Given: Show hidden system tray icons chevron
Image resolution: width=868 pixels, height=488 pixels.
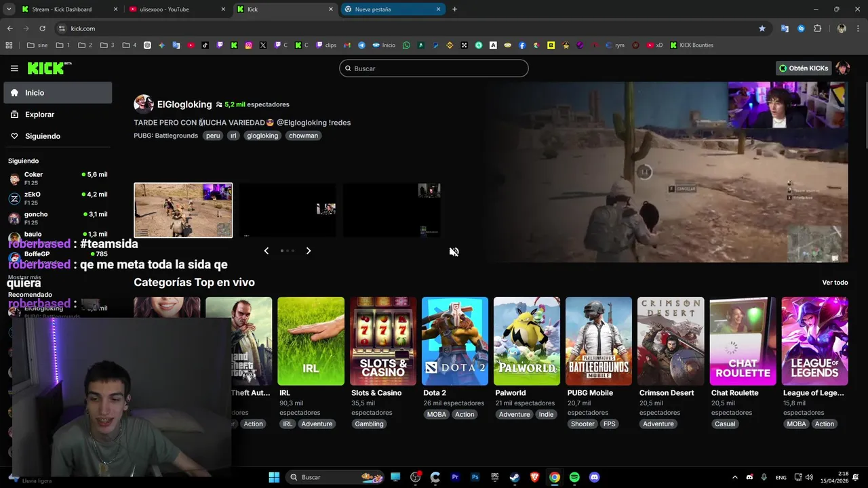Looking at the screenshot, I should pos(734,477).
